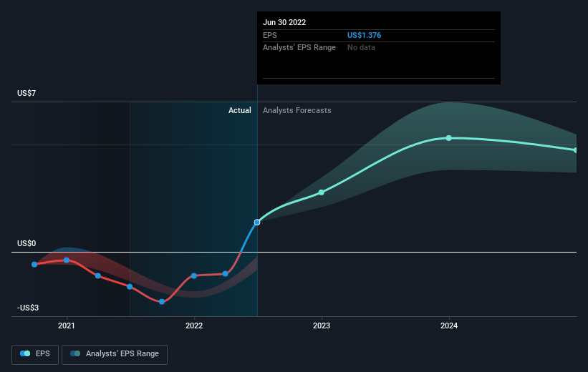Click the last forecast point at right edge
This screenshot has width=588, height=372.
(x=576, y=150)
